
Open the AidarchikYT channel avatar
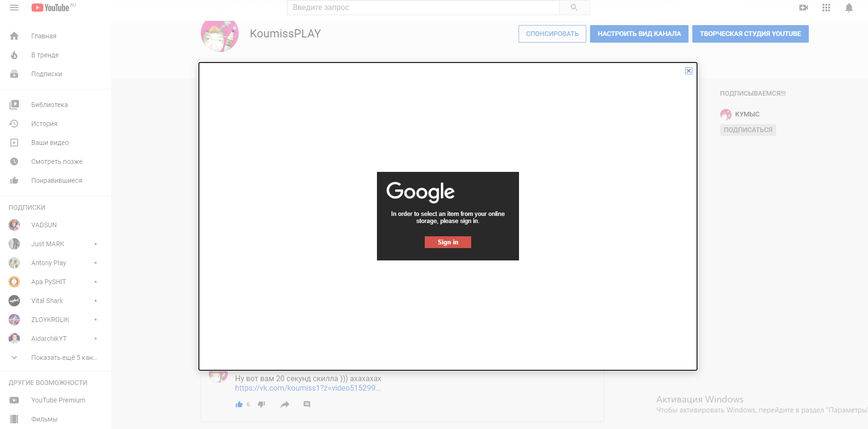tap(14, 339)
